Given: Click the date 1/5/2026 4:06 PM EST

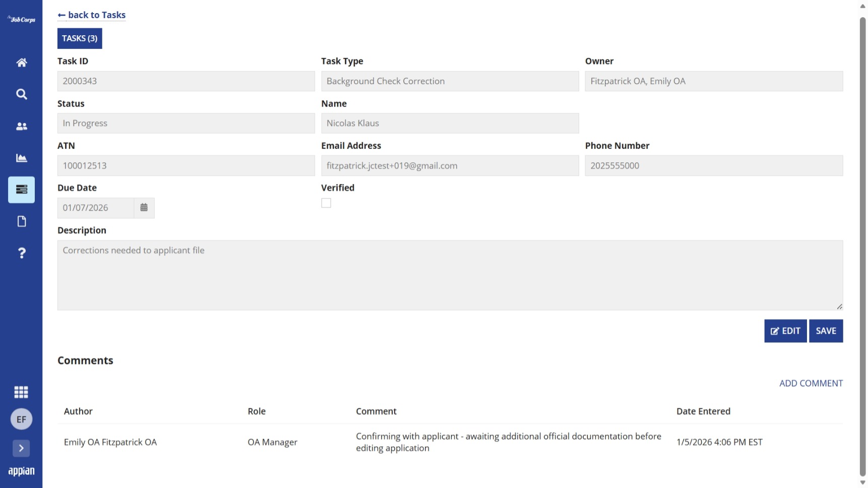Looking at the screenshot, I should click(719, 442).
